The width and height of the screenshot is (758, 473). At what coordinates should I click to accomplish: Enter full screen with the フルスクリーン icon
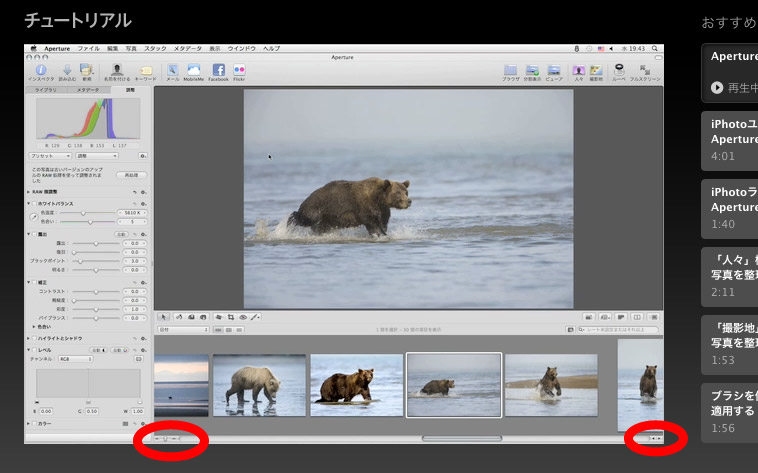(646, 70)
